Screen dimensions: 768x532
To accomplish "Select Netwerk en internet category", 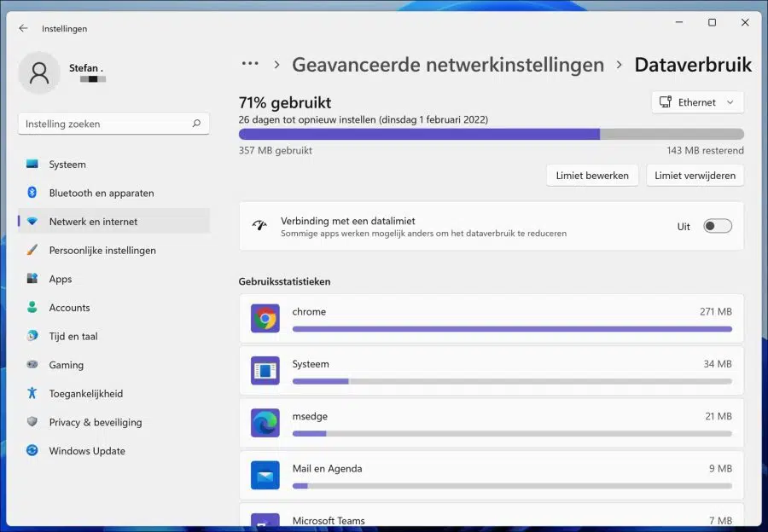I will pyautogui.click(x=113, y=222).
